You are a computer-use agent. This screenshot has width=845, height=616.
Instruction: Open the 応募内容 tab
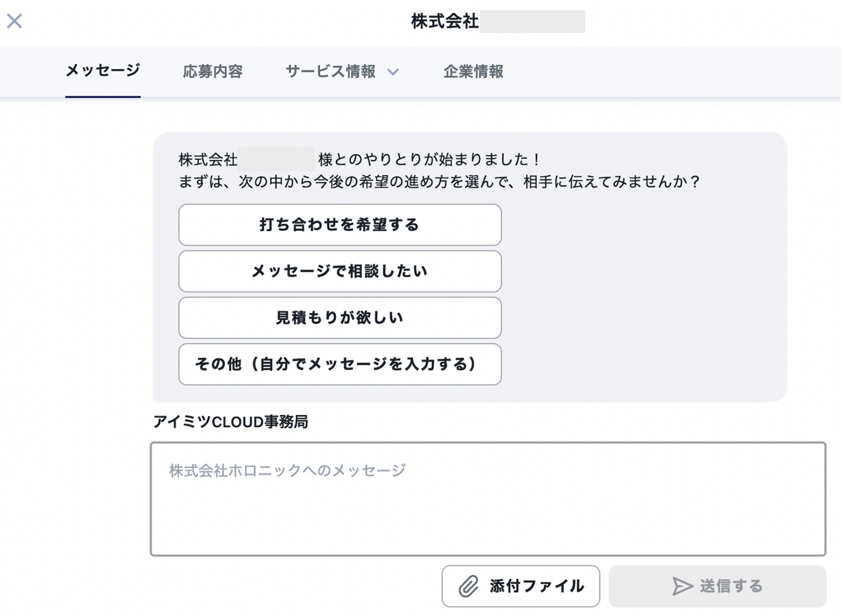point(213,71)
